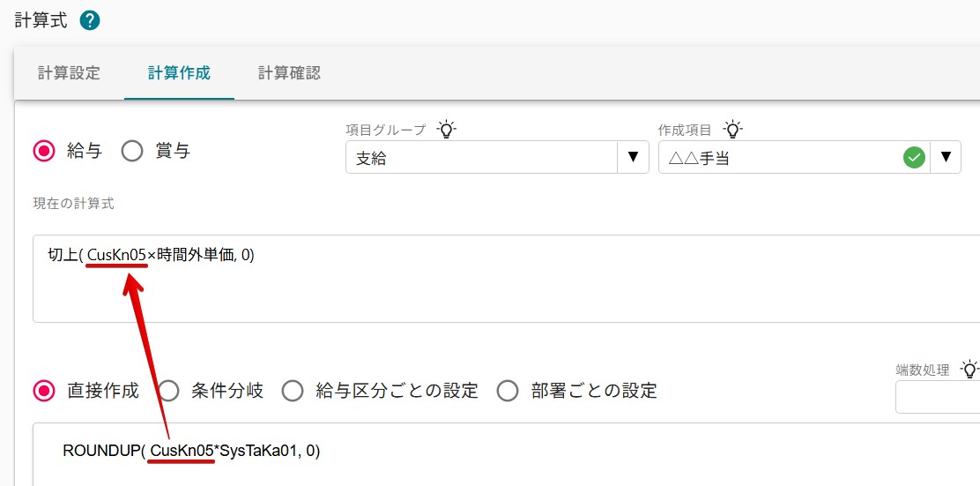Switch to the 計算設定 tab
The height and width of the screenshot is (486, 980).
click(x=69, y=72)
